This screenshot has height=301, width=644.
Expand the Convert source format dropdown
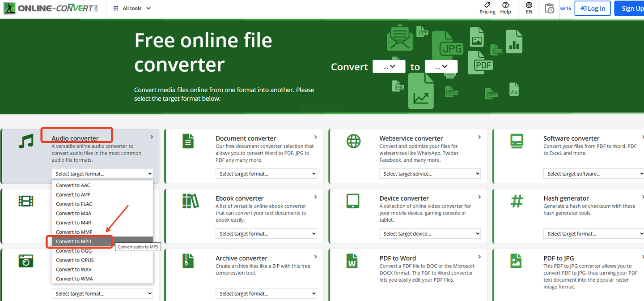389,67
